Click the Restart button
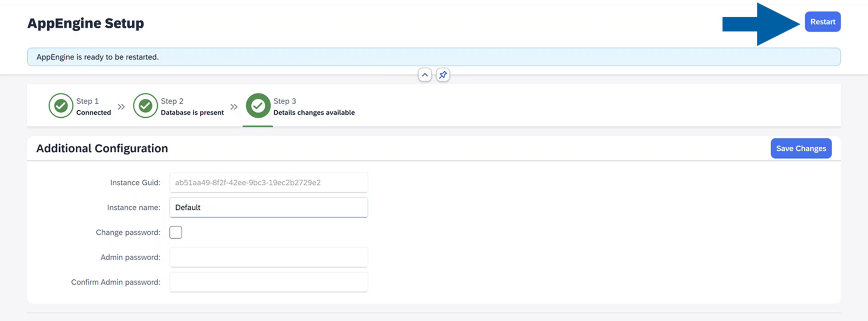 pos(822,22)
